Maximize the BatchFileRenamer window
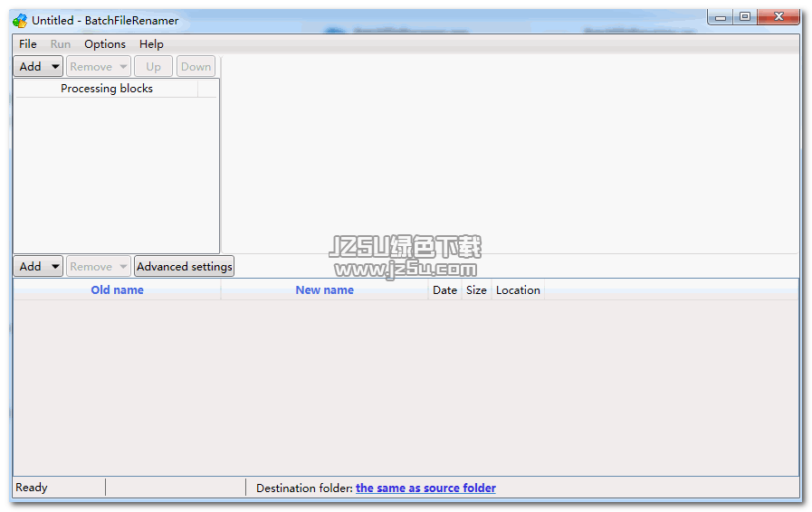 (745, 17)
